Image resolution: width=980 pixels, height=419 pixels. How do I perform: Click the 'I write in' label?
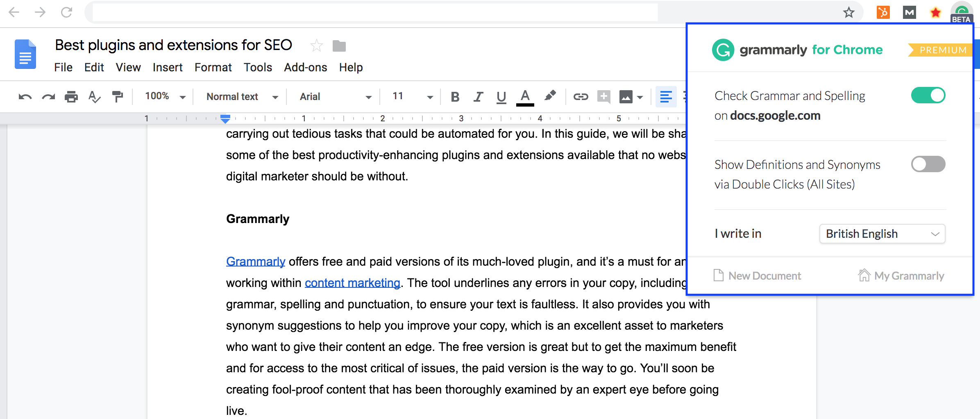pos(738,234)
